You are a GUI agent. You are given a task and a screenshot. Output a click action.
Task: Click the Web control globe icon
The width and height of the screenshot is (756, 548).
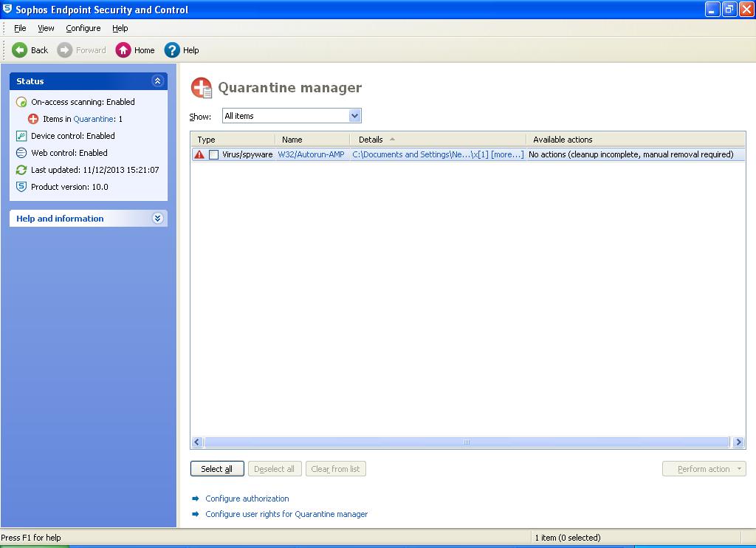tap(21, 153)
